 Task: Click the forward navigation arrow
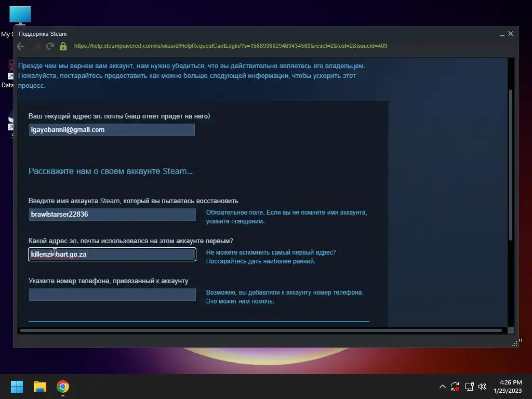[36, 46]
